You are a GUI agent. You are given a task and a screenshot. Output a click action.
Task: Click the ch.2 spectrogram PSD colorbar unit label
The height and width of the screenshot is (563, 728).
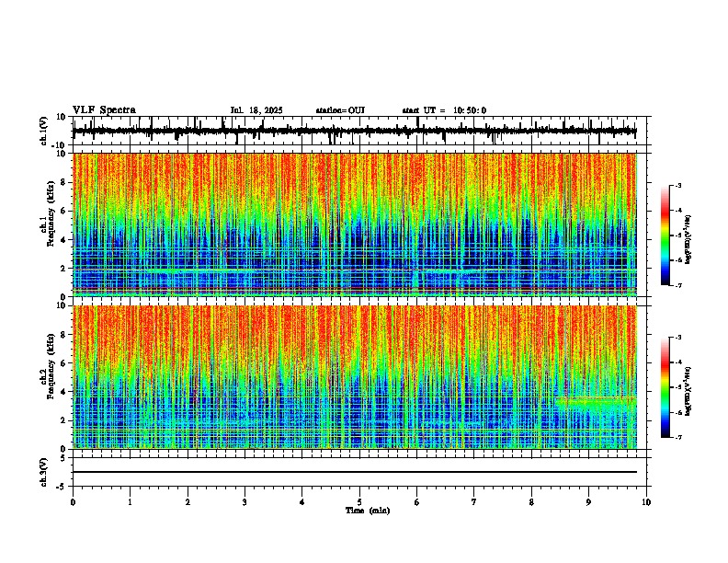(x=688, y=391)
